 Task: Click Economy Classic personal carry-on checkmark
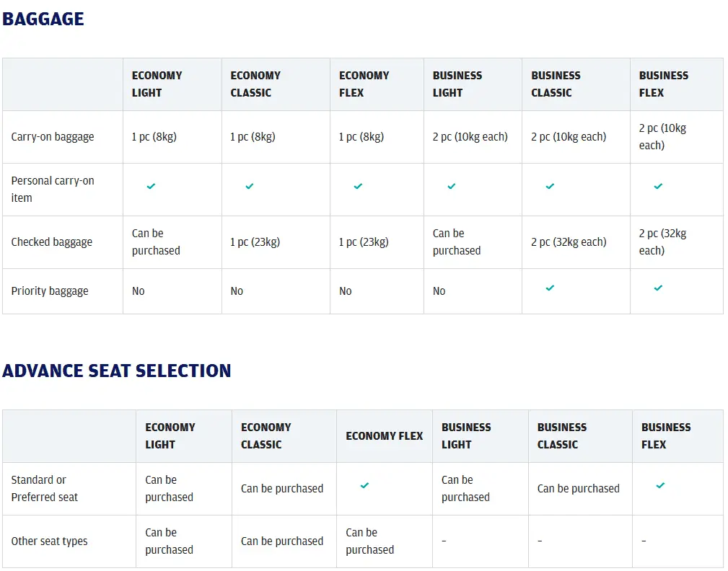tap(250, 186)
